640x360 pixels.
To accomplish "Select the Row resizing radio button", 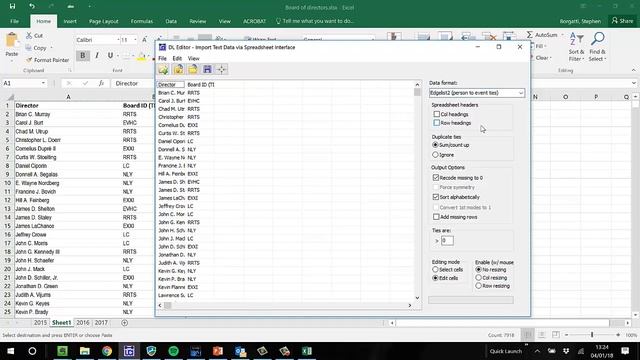I will tap(478, 286).
